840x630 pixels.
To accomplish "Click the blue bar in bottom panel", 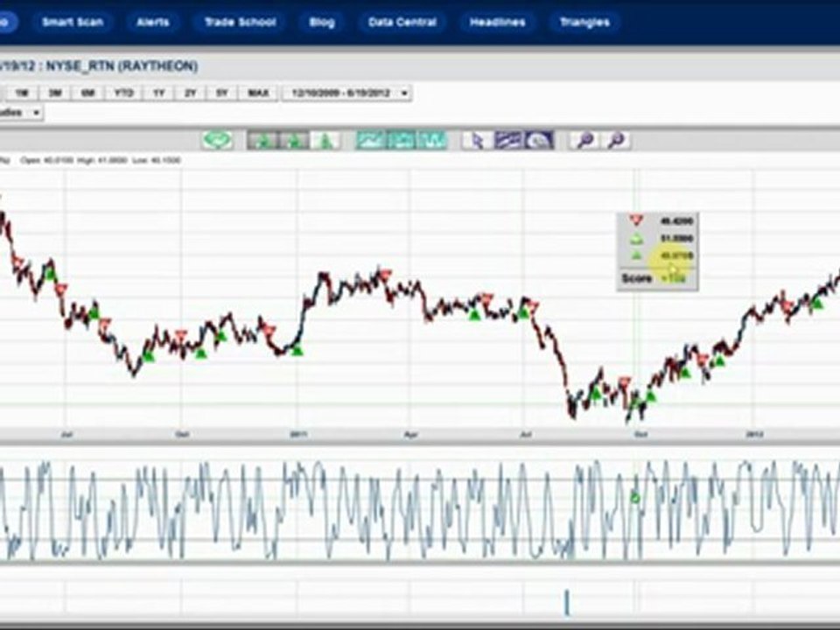I will pyautogui.click(x=567, y=603).
